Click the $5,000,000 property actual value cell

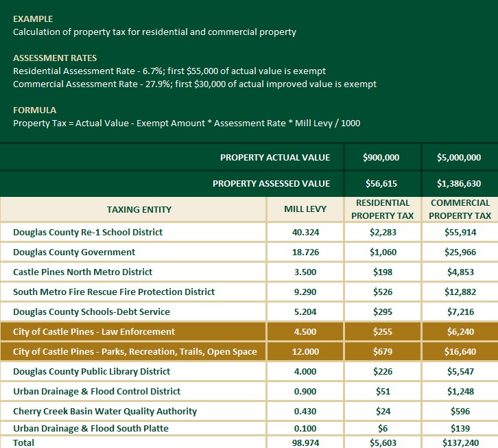459,158
